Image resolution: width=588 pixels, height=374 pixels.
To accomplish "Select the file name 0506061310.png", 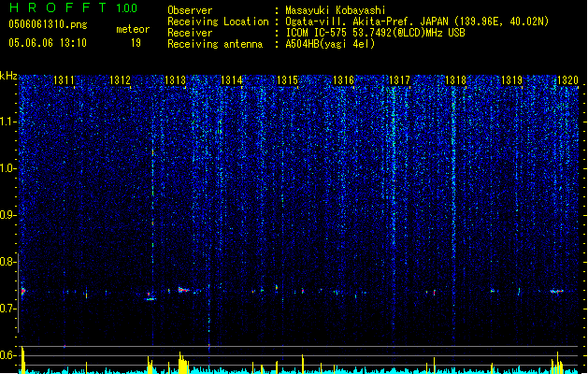I will (48, 24).
